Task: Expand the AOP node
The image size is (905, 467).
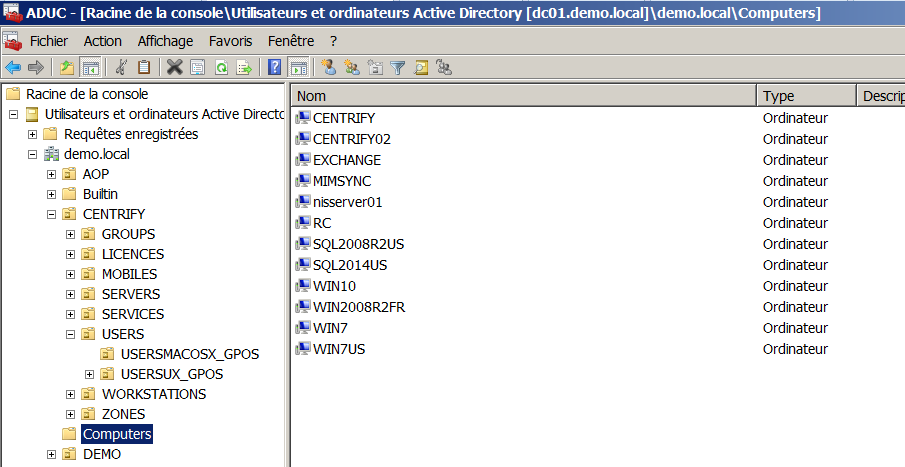Action: 51,174
